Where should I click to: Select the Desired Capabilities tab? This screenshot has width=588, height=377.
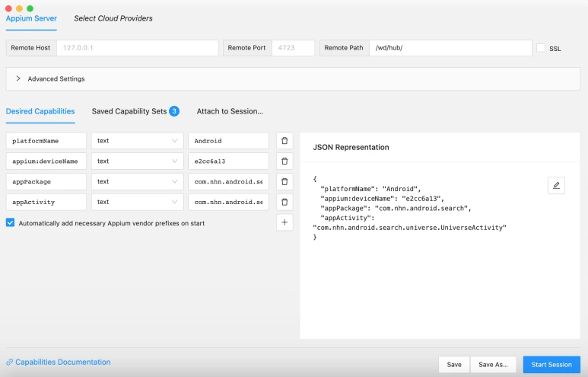(x=40, y=111)
